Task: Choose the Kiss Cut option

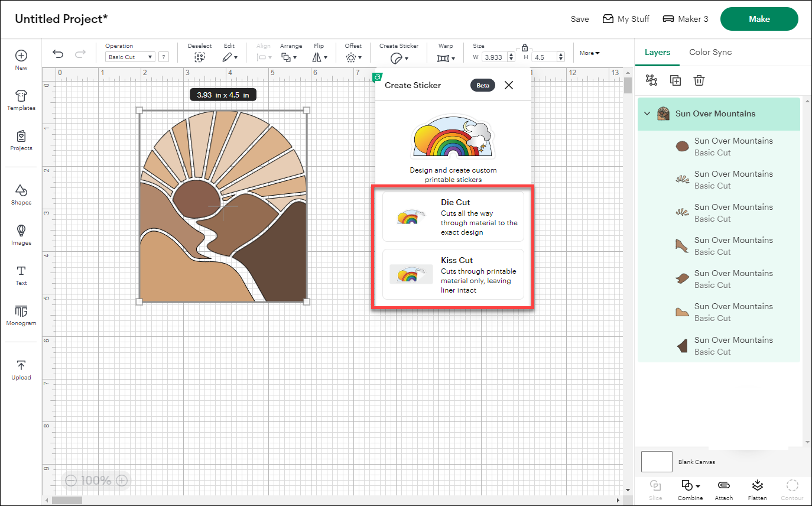Action: click(x=453, y=274)
